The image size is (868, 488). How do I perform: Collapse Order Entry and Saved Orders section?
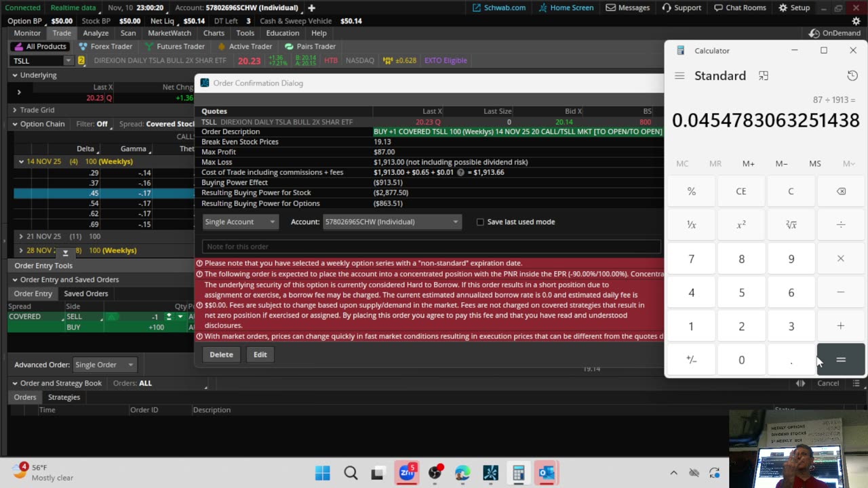click(15, 279)
